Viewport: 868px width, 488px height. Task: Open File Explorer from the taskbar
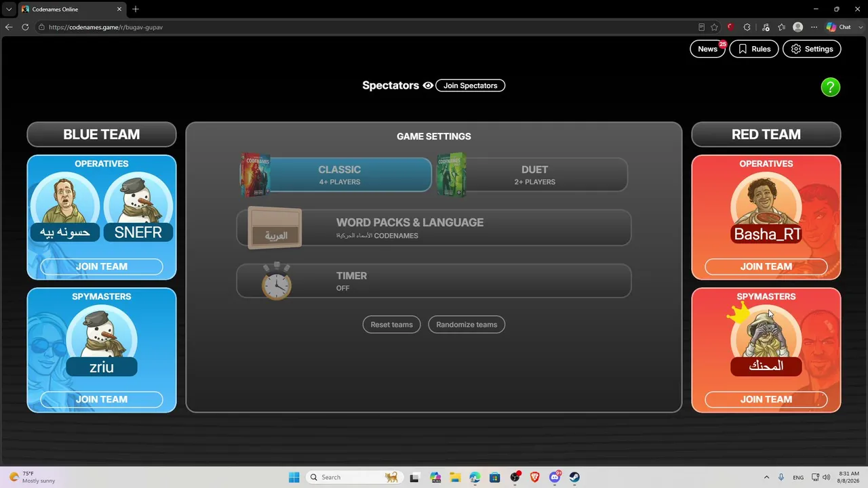[x=454, y=477]
